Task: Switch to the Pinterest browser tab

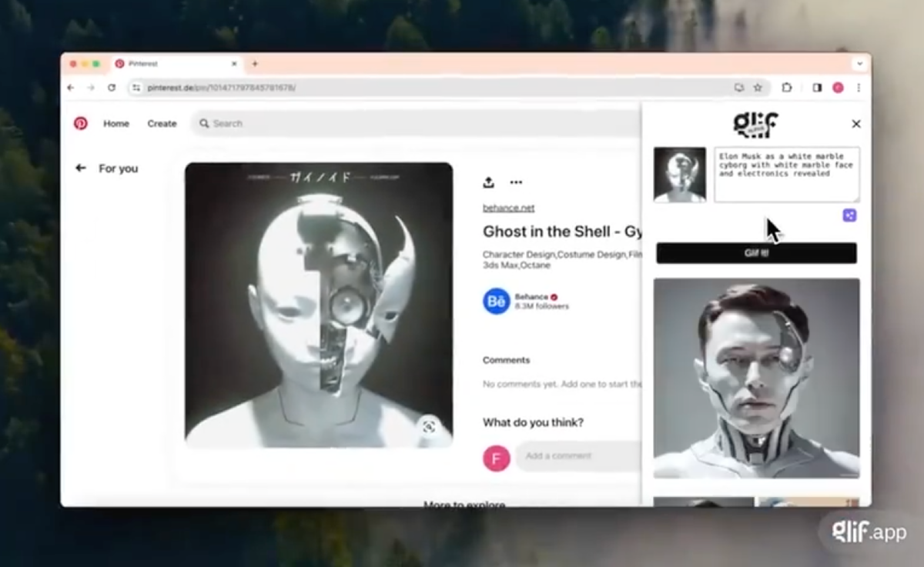Action: pyautogui.click(x=177, y=64)
